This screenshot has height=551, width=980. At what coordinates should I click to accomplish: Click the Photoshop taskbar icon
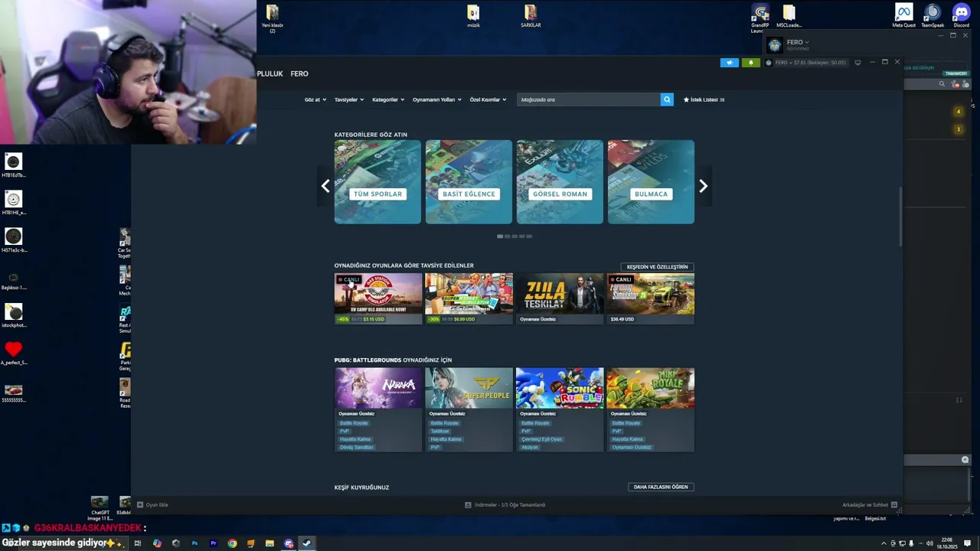(x=194, y=543)
